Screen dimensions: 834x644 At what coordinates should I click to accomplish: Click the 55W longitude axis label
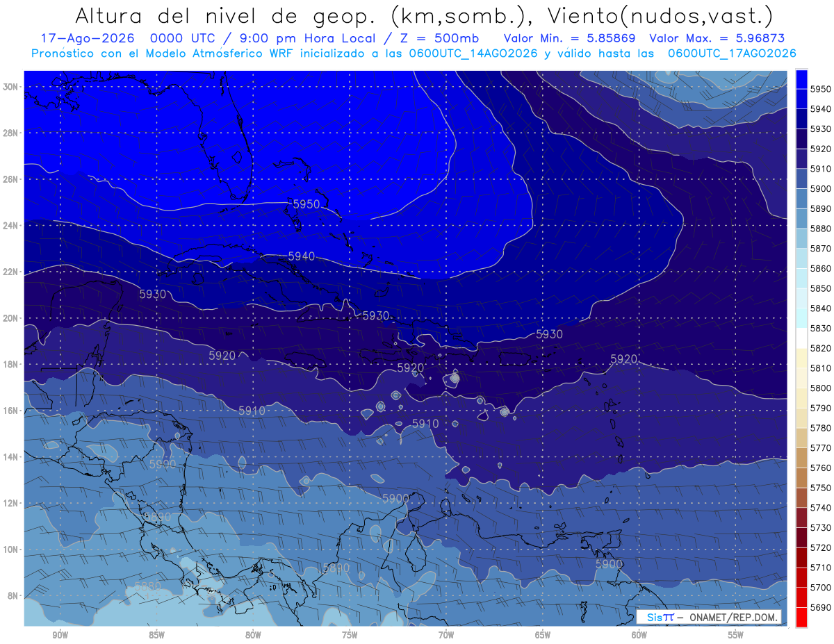736,635
